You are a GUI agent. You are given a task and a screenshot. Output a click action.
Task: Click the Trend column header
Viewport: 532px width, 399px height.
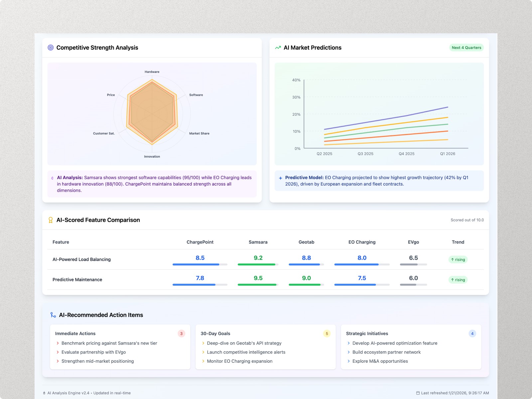pyautogui.click(x=458, y=242)
